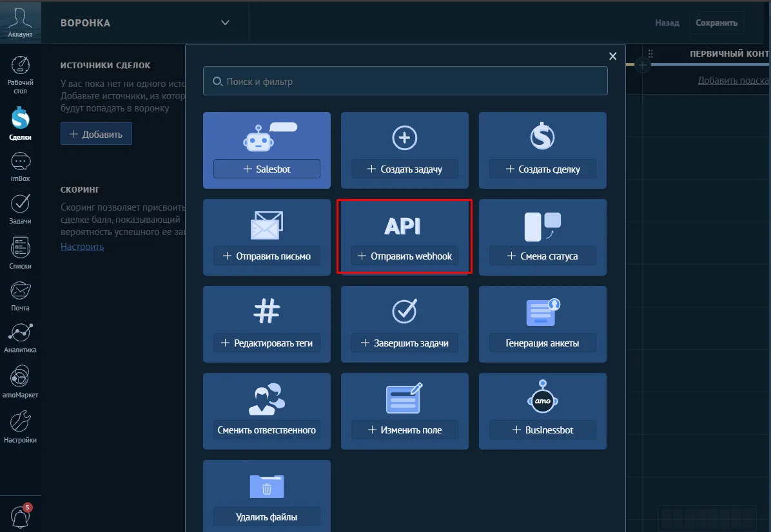Close the actions popup with X
Viewport: 771px width, 532px height.
point(612,56)
